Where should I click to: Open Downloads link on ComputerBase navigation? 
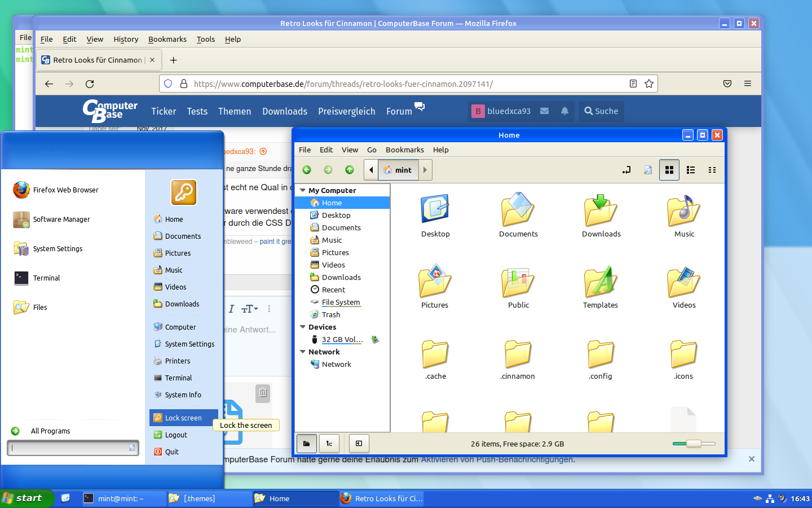pyautogui.click(x=285, y=111)
